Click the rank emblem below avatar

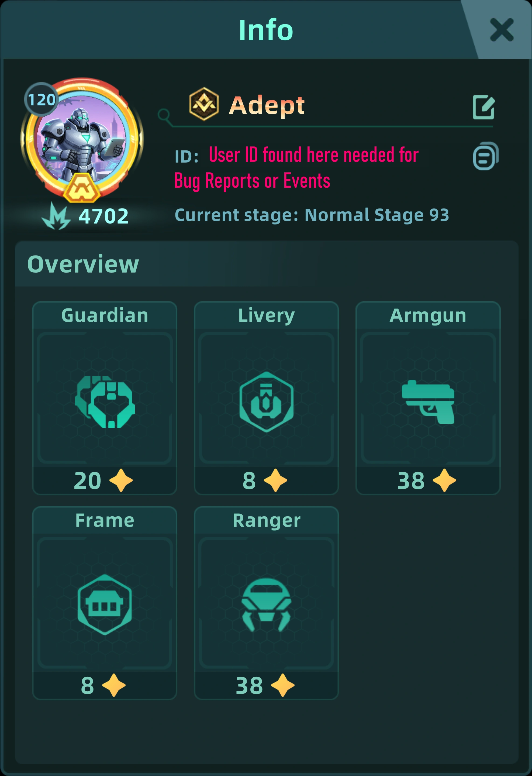[x=82, y=188]
